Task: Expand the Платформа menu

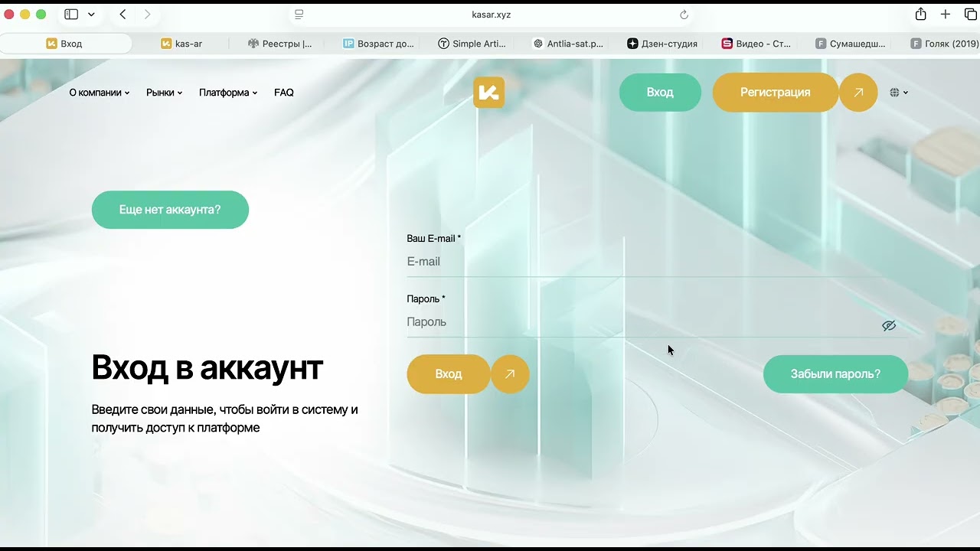Action: (228, 93)
